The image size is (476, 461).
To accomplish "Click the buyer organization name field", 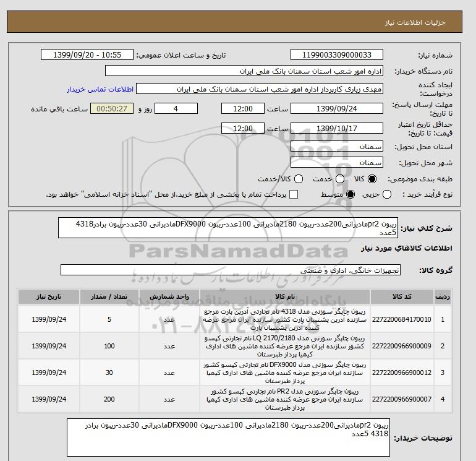I will coord(244,71).
